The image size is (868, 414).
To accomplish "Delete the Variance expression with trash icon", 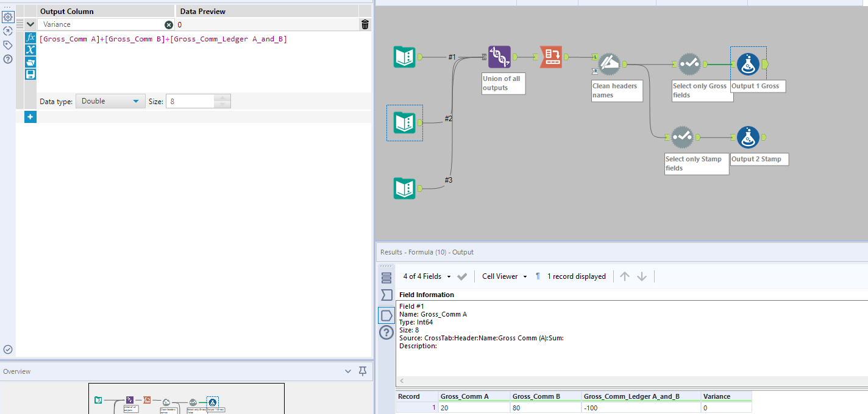I will pos(365,24).
